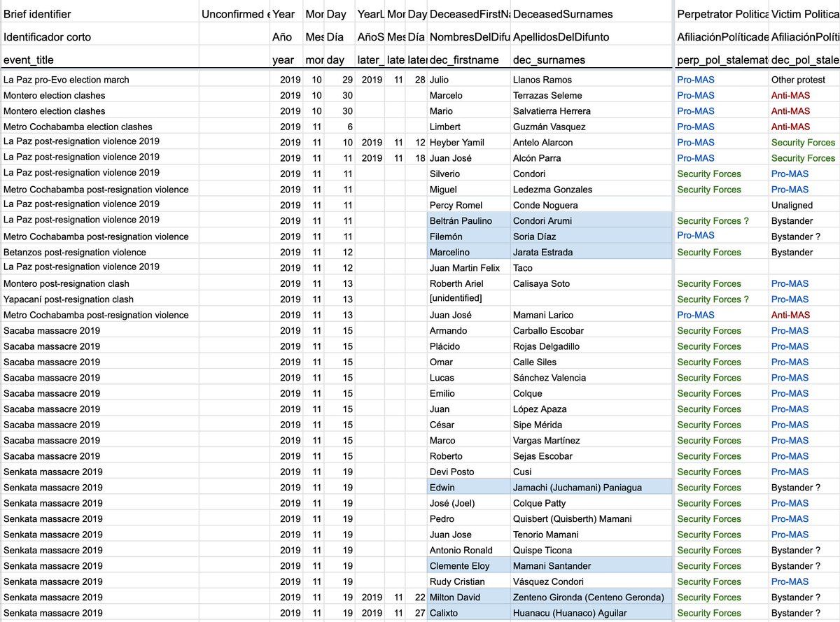Select the 'La Paz pro-Evo election march' cell
840x622 pixels.
click(x=66, y=80)
